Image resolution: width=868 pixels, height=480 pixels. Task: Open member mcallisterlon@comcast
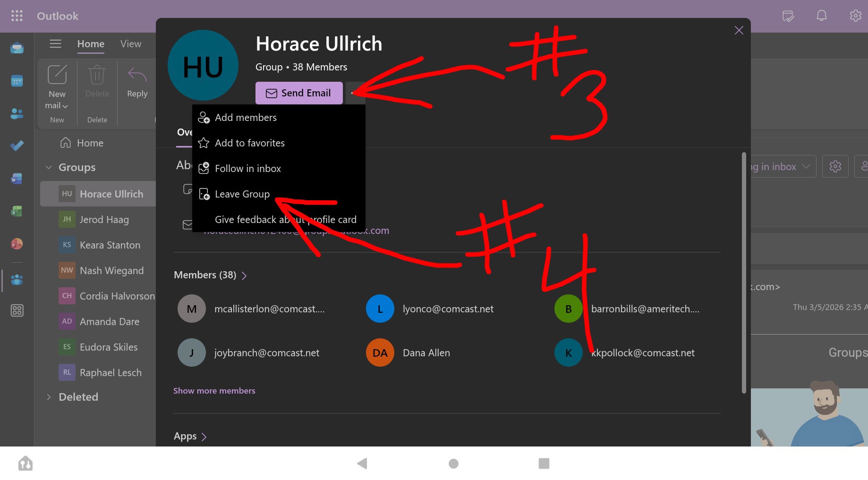(x=251, y=309)
